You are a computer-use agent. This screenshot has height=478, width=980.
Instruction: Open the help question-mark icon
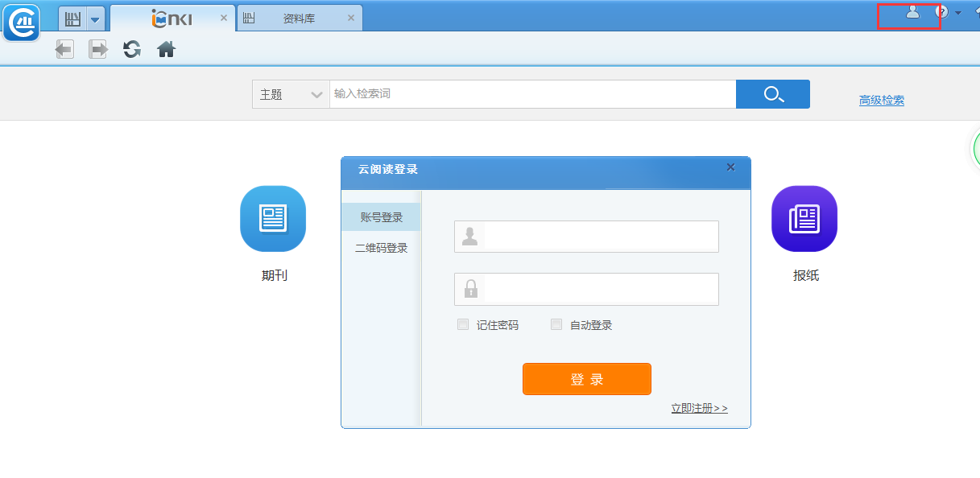(x=941, y=12)
